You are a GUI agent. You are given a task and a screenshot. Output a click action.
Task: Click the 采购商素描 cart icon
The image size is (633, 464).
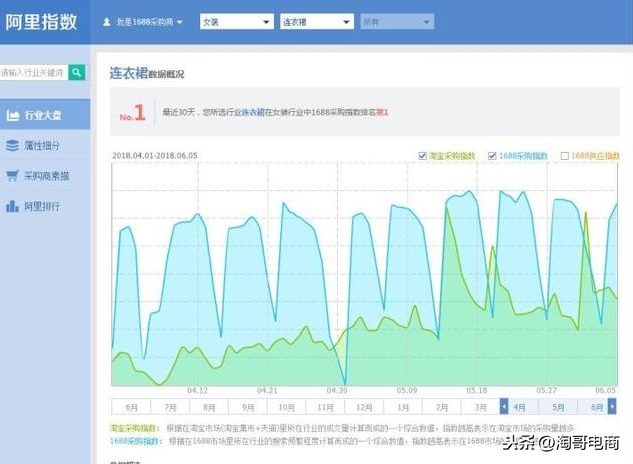click(x=13, y=176)
